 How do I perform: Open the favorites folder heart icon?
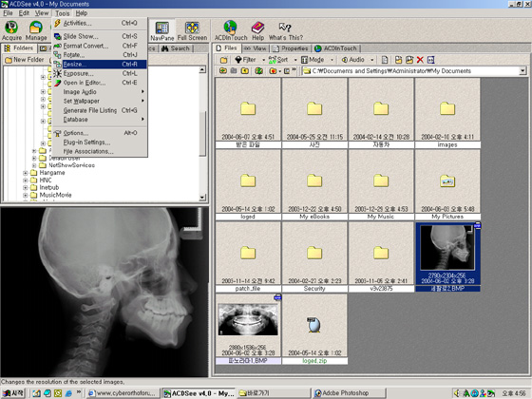click(x=274, y=70)
